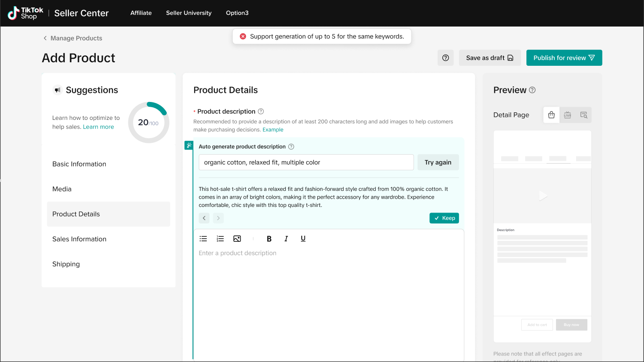
Task: Open the Affiliate menu item
Action: (141, 13)
